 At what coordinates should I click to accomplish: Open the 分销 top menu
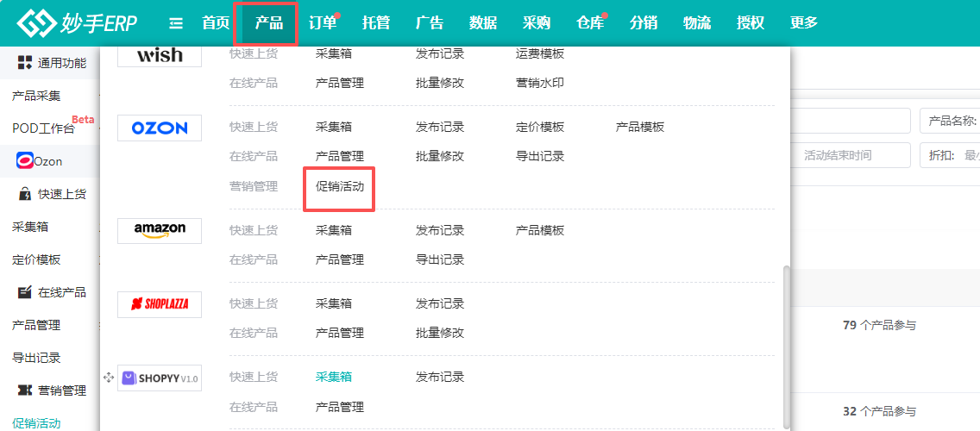(644, 23)
